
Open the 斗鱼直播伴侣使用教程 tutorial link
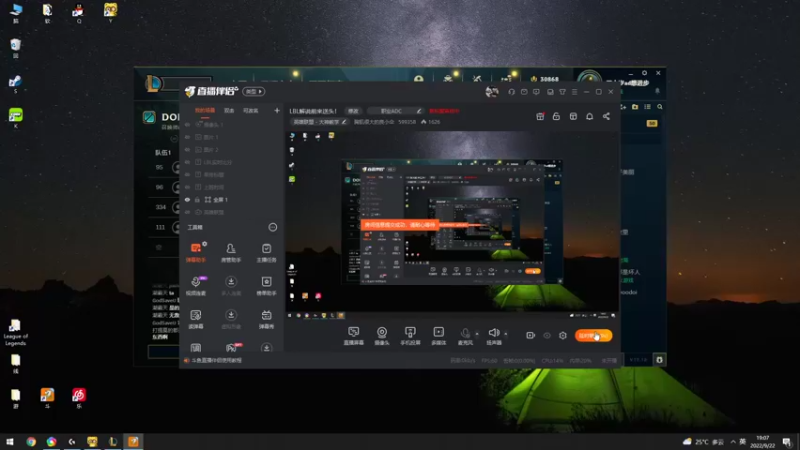pos(217,360)
